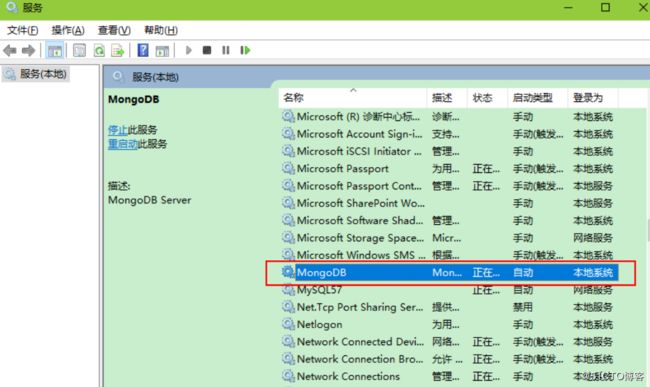Image resolution: width=650 pixels, height=387 pixels.
Task: Select Network Connection Bro... service
Action: (450, 359)
